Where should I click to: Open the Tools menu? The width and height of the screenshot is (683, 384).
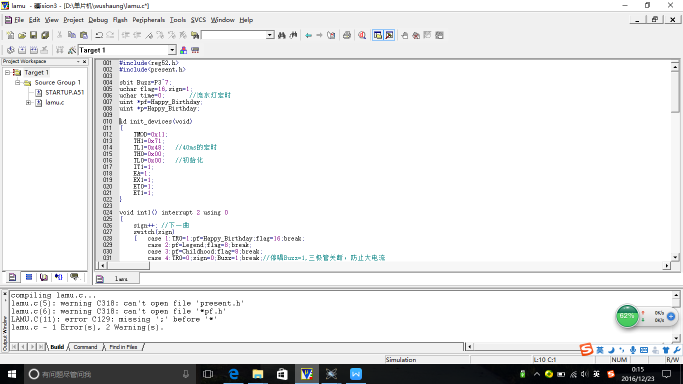(x=178, y=20)
